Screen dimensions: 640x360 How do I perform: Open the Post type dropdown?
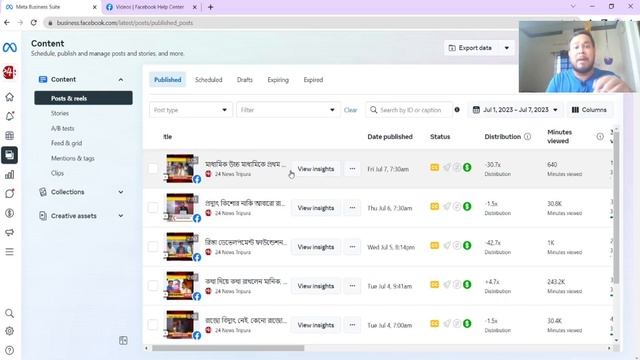[191, 110]
